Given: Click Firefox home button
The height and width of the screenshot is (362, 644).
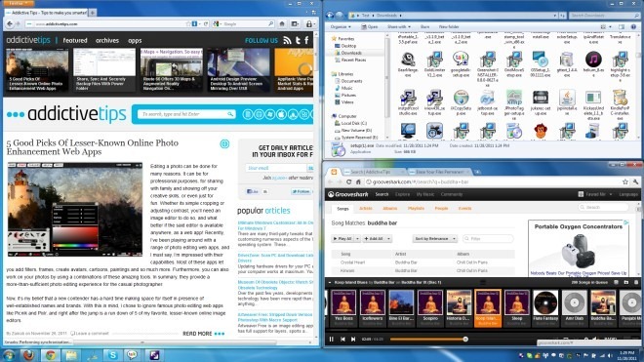Looking at the screenshot, I should click(282, 24).
